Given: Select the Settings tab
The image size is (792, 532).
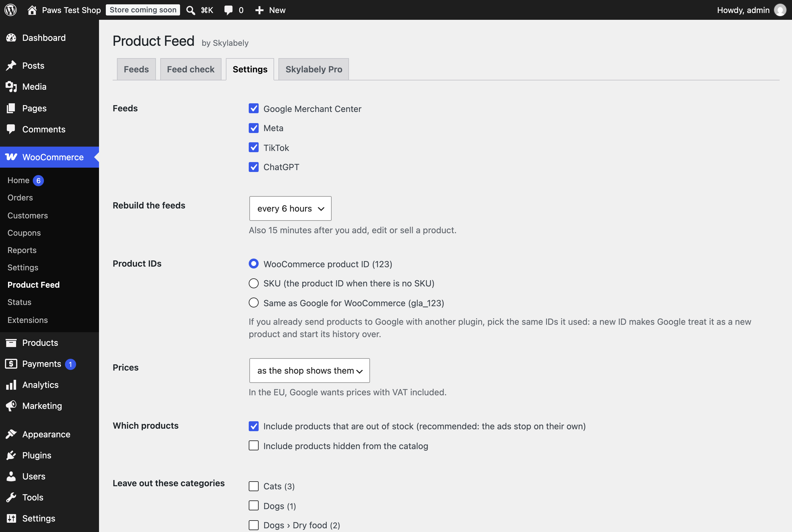Looking at the screenshot, I should point(250,69).
